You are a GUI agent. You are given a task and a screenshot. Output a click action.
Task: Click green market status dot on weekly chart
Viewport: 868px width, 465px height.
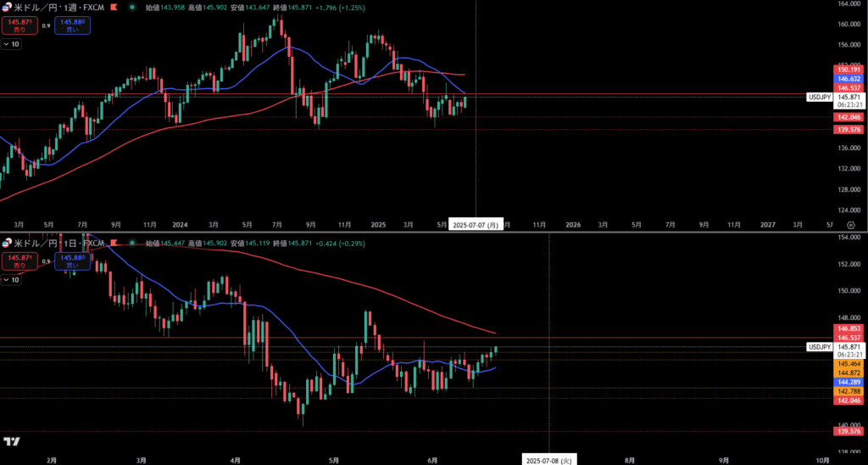[x=132, y=8]
